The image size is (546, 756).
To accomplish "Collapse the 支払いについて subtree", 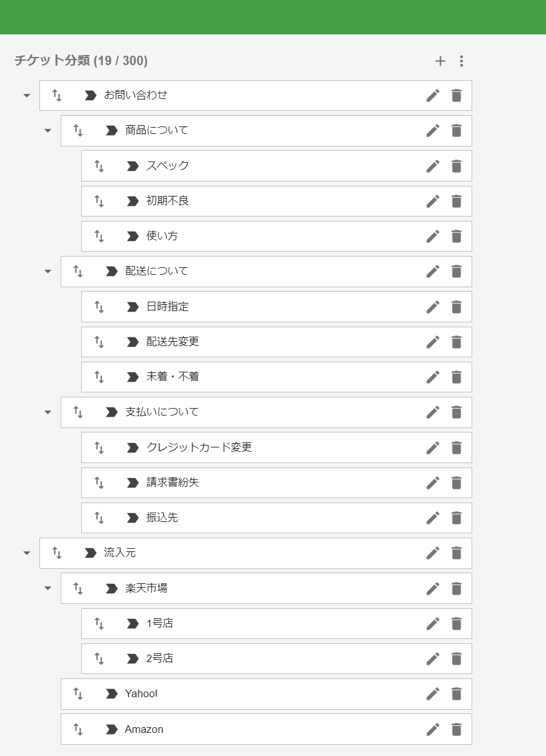I will click(48, 412).
